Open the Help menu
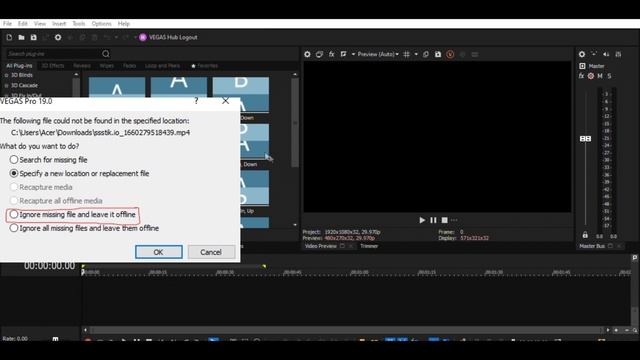The width and height of the screenshot is (640, 360). pos(124,24)
